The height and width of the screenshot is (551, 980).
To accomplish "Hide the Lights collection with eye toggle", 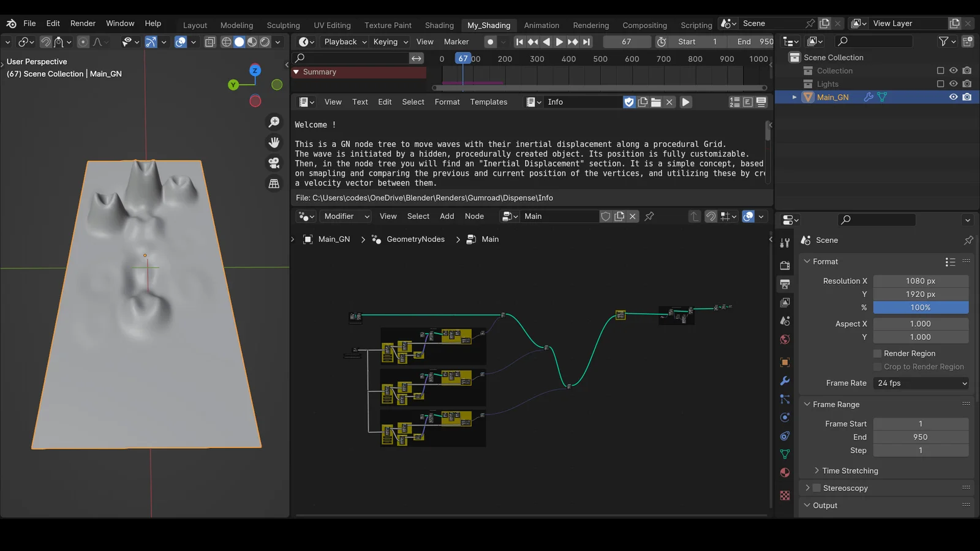I will click(x=953, y=84).
